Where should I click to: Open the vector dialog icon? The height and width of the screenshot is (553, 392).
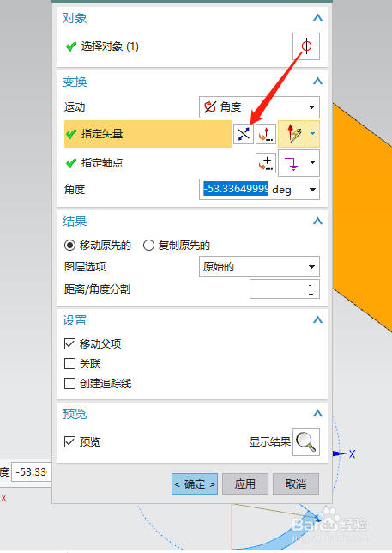266,134
